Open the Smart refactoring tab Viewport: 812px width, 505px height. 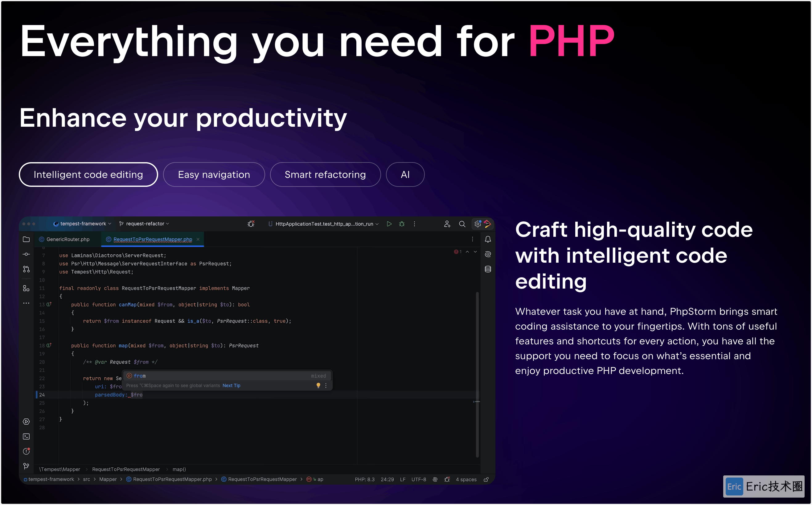click(325, 174)
